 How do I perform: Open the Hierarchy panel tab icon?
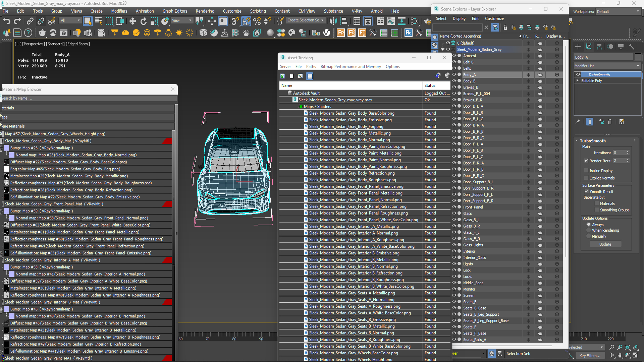599,47
